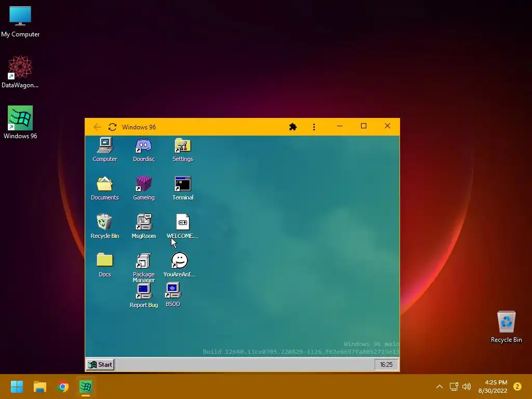This screenshot has height=399, width=532.
Task: Open network status in system tray
Action: (454, 387)
